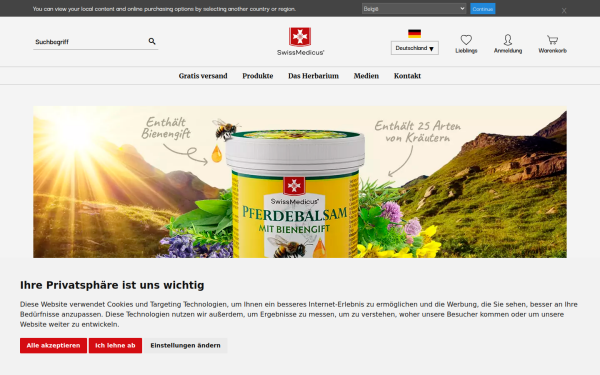Open the Lieblings heart icon
The height and width of the screenshot is (375, 600).
pyautogui.click(x=466, y=40)
